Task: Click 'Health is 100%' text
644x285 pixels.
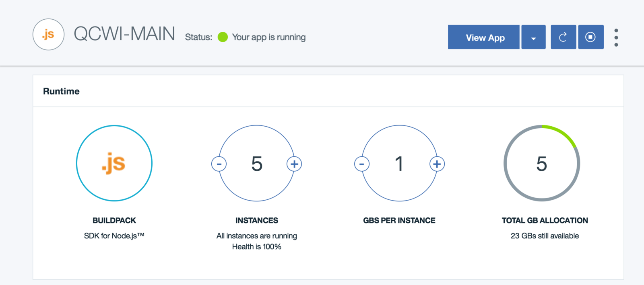Action: pos(257,247)
